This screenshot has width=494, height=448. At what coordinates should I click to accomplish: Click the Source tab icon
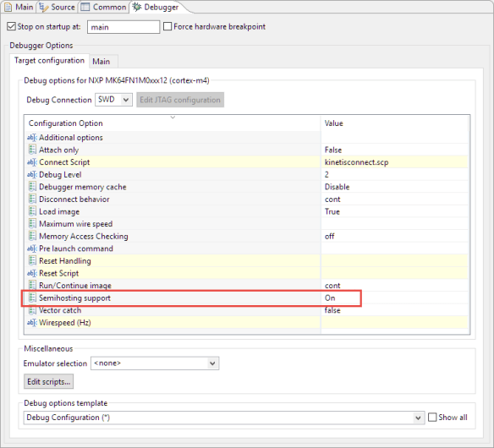tap(43, 7)
